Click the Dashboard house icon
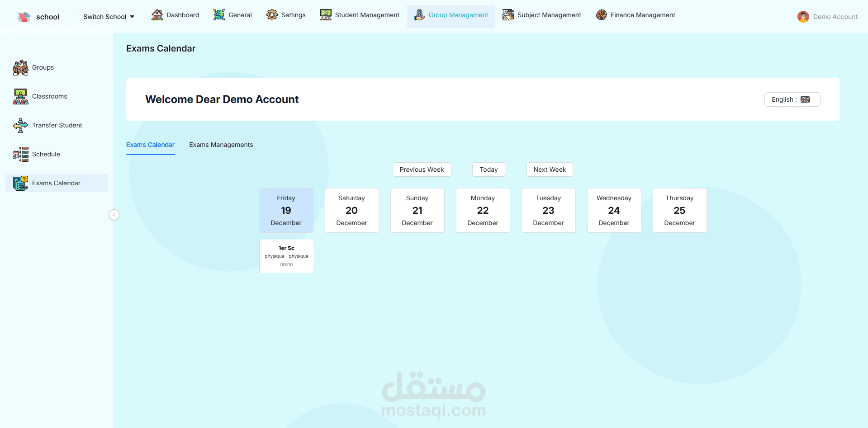868x428 pixels. pos(157,15)
